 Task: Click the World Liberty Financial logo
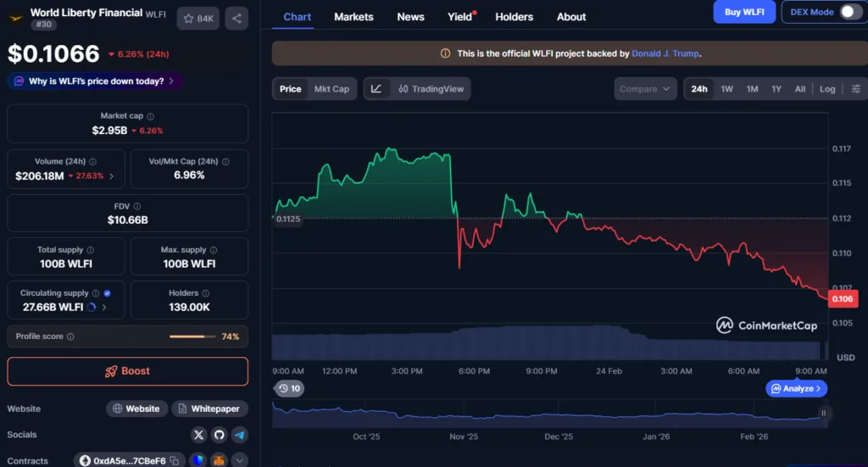[15, 19]
